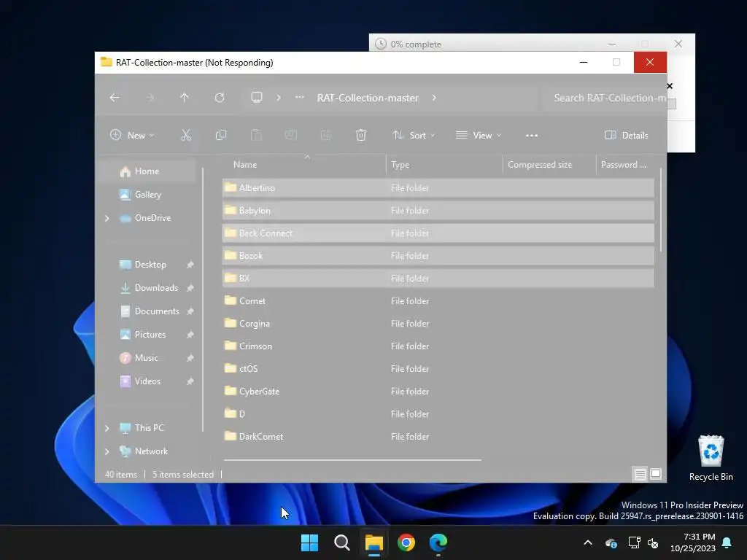Screen dimensions: 747x560
Task: Expand the OneDrive tree node
Action: [107, 218]
